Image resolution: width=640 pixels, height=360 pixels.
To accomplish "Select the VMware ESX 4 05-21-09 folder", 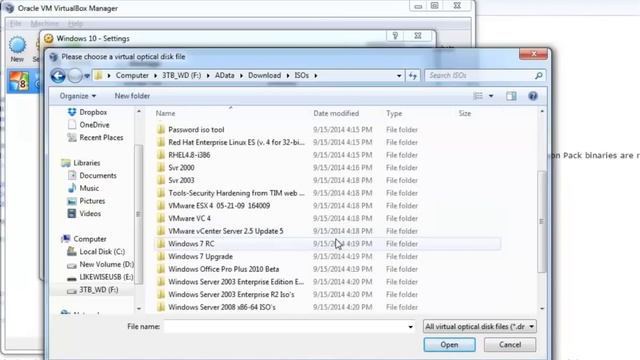I will tap(219, 205).
